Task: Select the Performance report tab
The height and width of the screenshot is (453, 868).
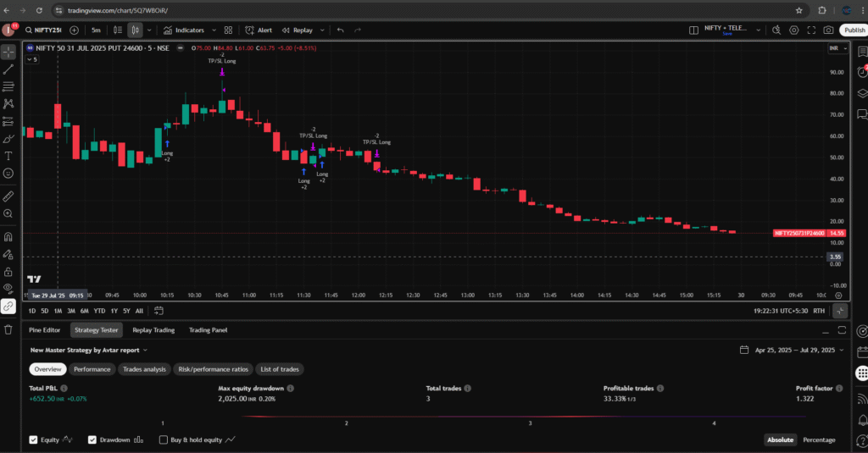Action: [x=92, y=369]
